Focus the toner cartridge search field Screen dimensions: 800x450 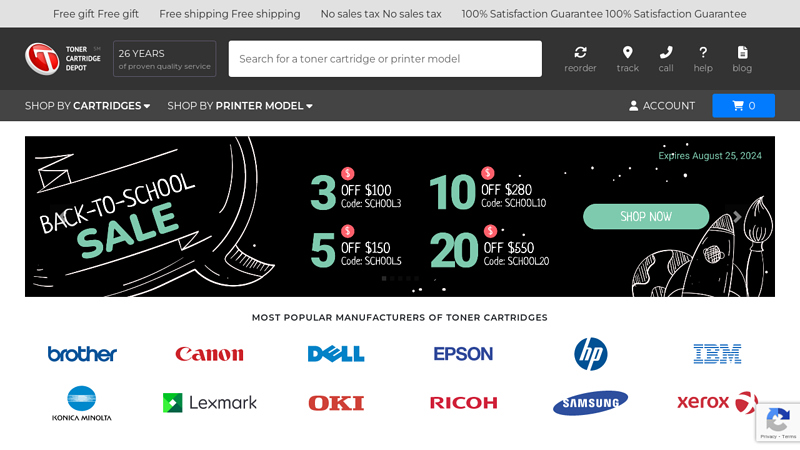click(x=385, y=59)
